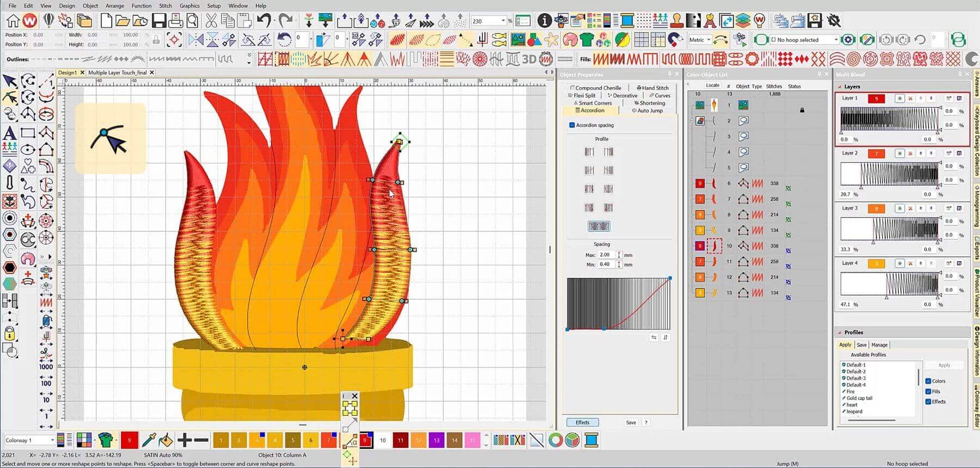980x468 pixels.
Task: Click the Max spacing 2.00 input field
Action: point(606,255)
